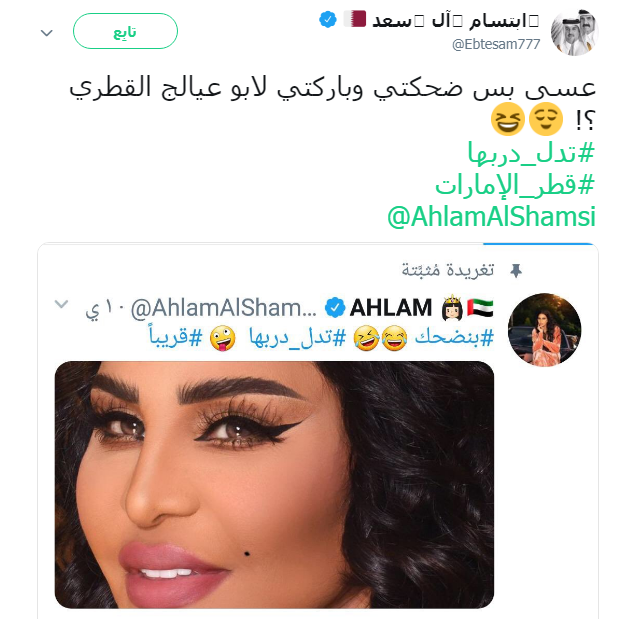This screenshot has width=633, height=619.
Task: Click the princess emoji beside AHLAM name
Action: [452, 308]
